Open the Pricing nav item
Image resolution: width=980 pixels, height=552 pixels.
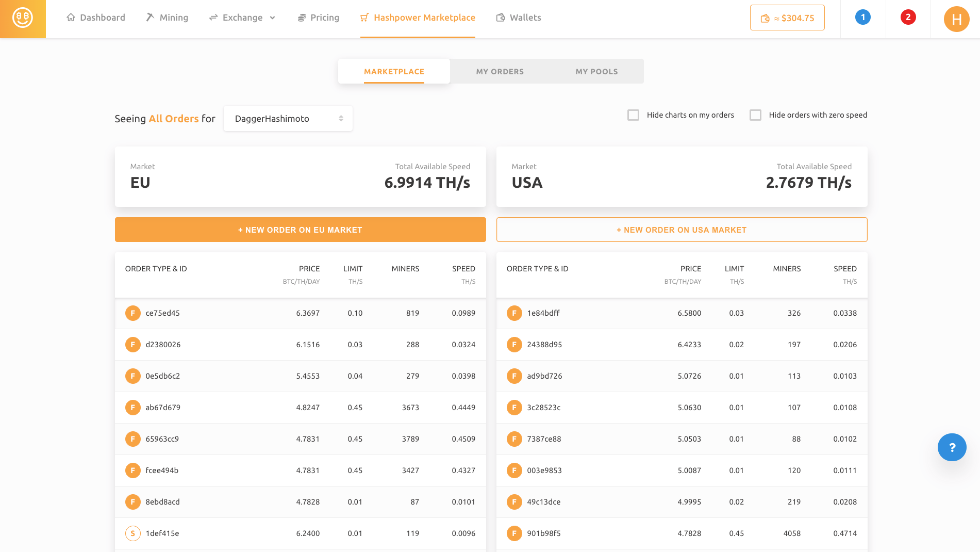coord(319,18)
